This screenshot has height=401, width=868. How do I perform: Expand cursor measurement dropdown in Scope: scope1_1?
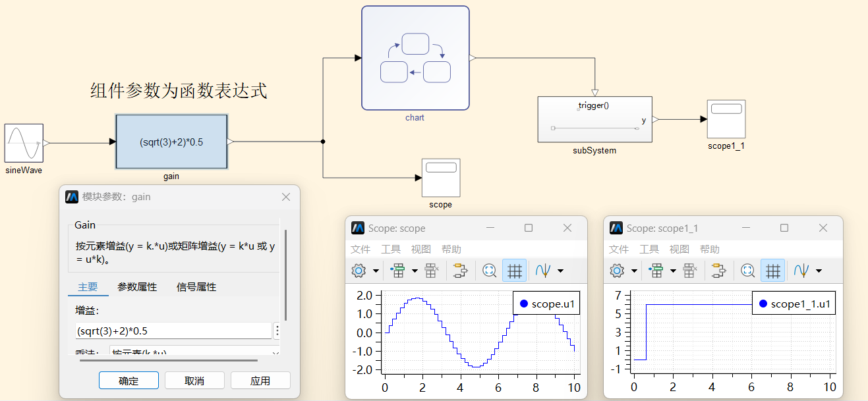click(x=819, y=271)
